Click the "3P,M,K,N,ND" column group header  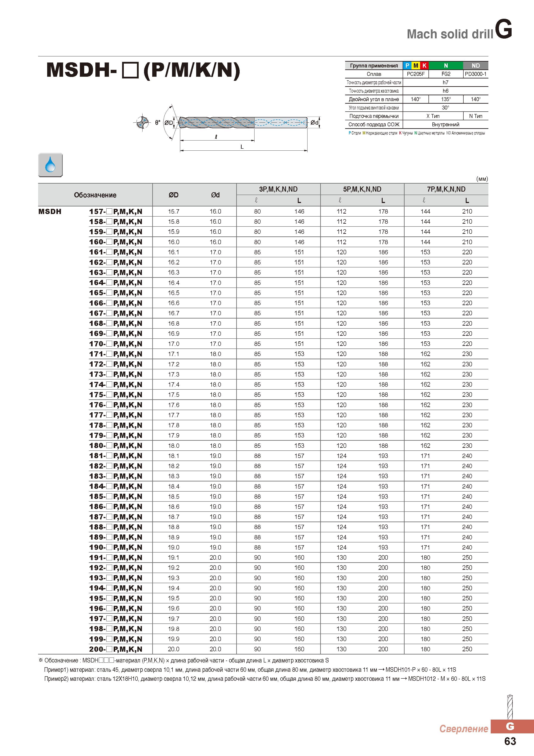click(278, 189)
